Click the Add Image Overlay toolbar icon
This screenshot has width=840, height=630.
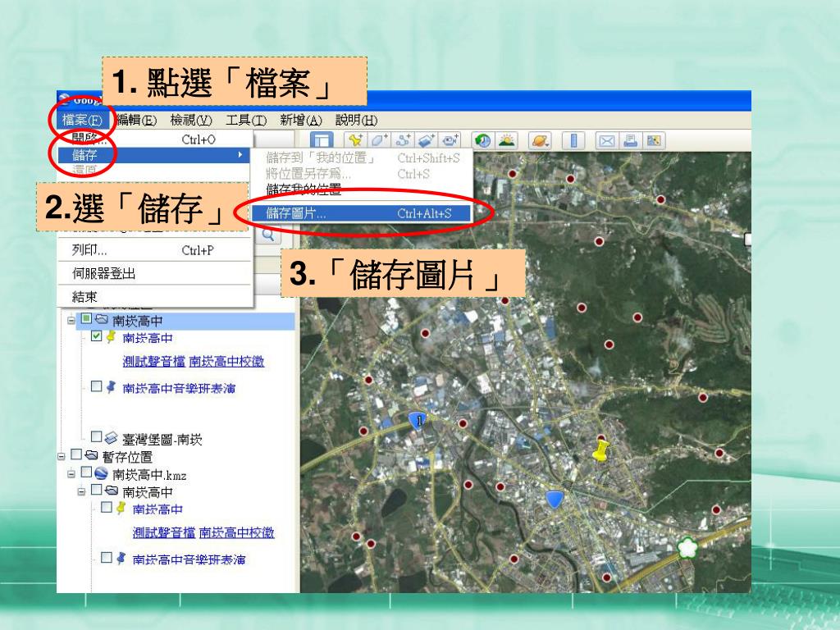(426, 140)
